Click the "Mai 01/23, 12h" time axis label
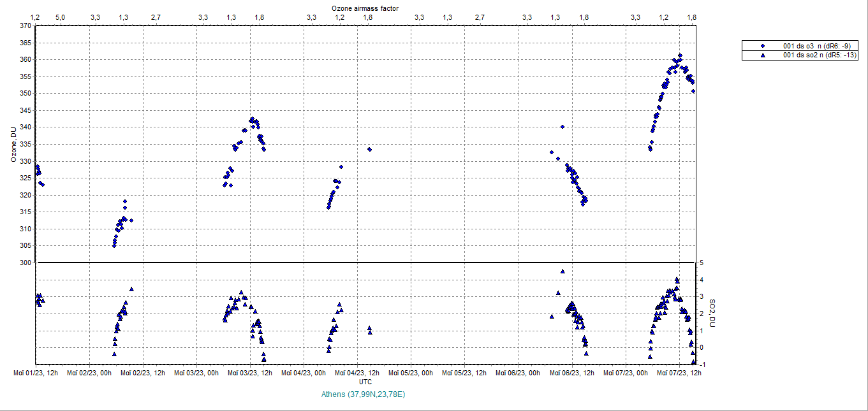Viewport: 868px width, 411px height. tap(36, 373)
